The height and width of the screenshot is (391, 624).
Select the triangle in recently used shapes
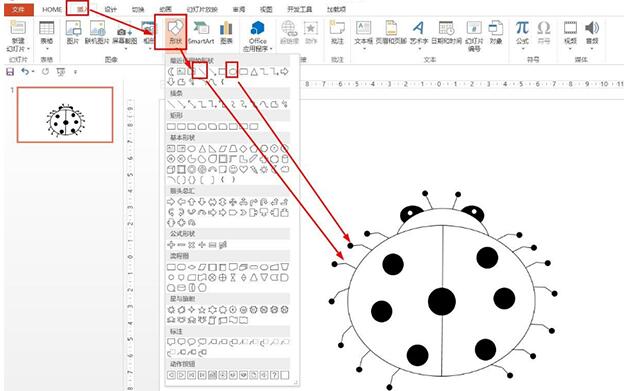254,72
